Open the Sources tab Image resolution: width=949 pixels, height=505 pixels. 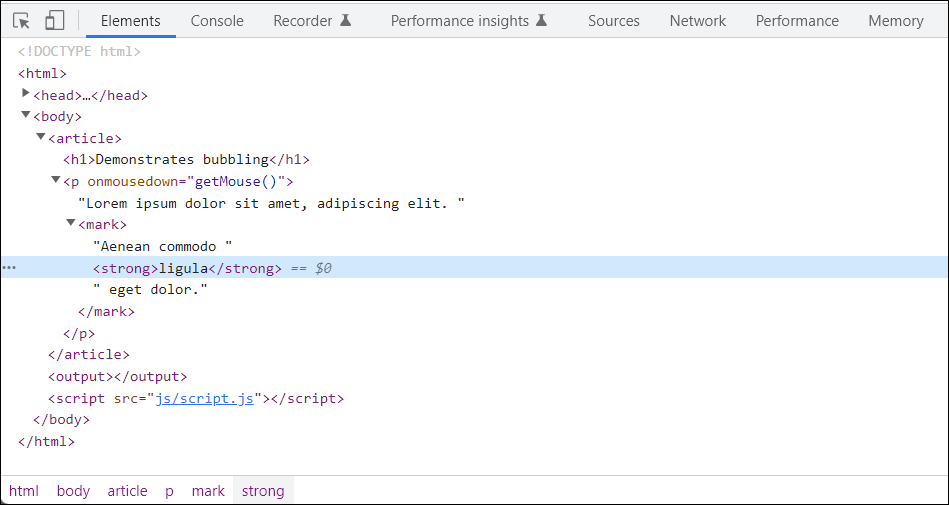pos(614,21)
